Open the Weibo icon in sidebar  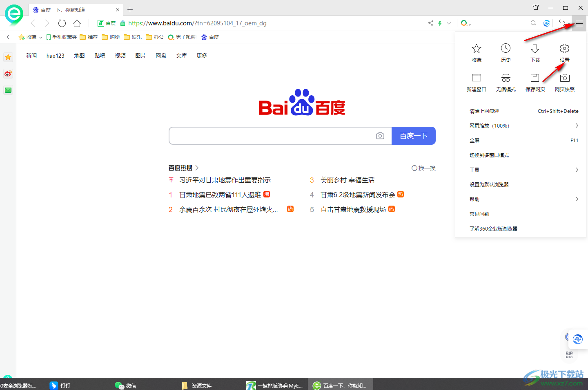(x=8, y=74)
